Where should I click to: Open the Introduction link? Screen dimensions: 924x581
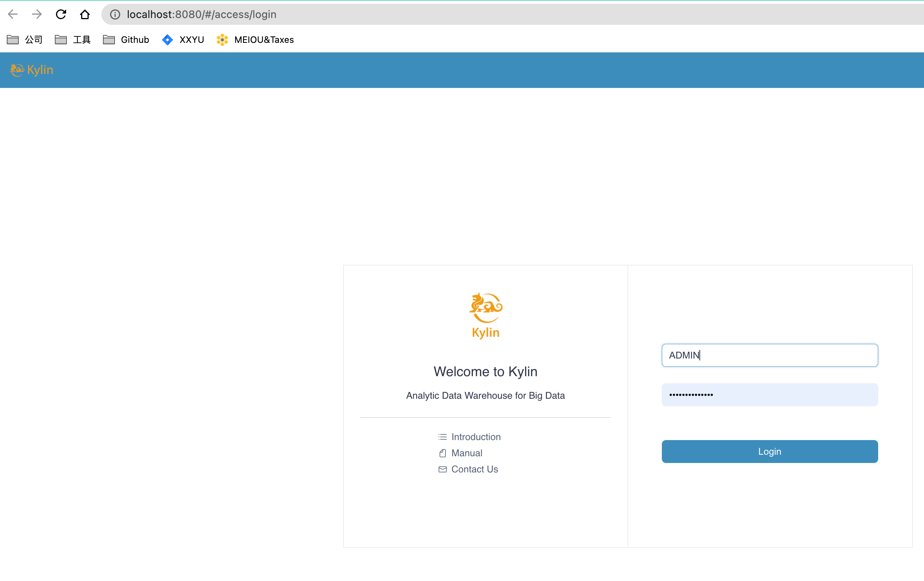pos(476,437)
